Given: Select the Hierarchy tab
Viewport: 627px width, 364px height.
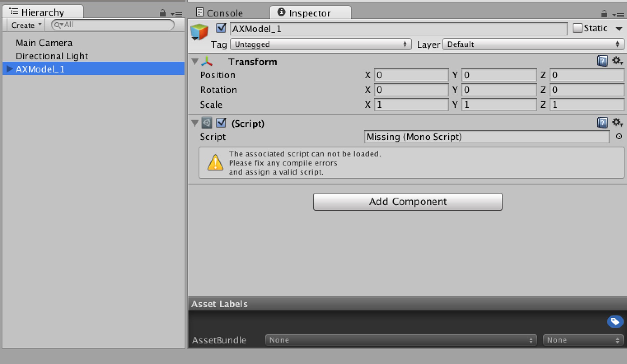Looking at the screenshot, I should (42, 12).
